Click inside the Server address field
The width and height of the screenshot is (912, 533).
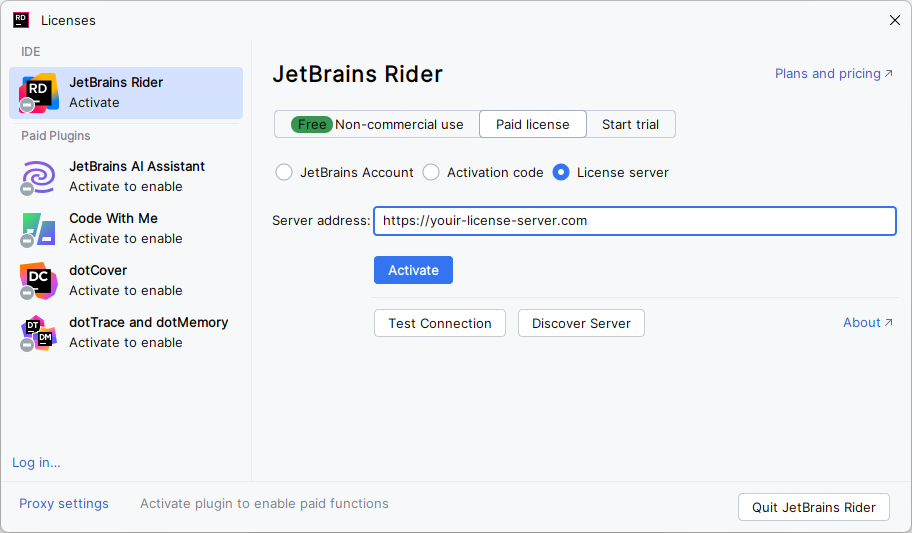tap(634, 221)
